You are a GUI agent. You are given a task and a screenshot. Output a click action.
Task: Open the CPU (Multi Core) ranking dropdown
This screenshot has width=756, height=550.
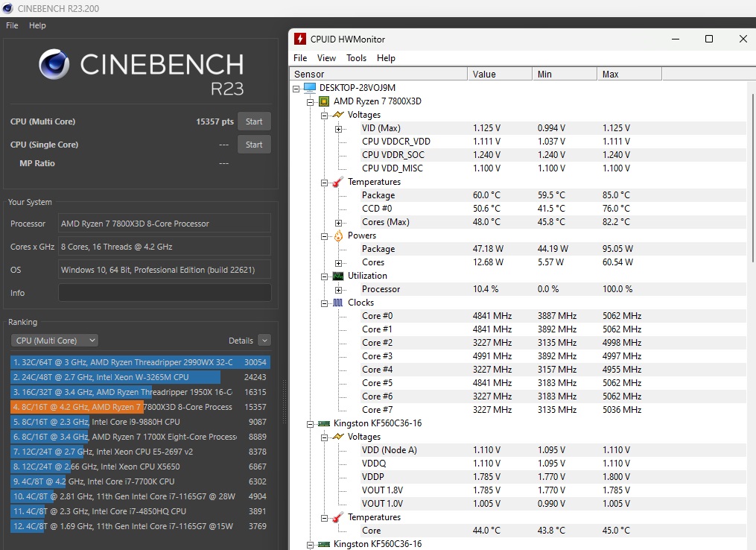click(54, 341)
